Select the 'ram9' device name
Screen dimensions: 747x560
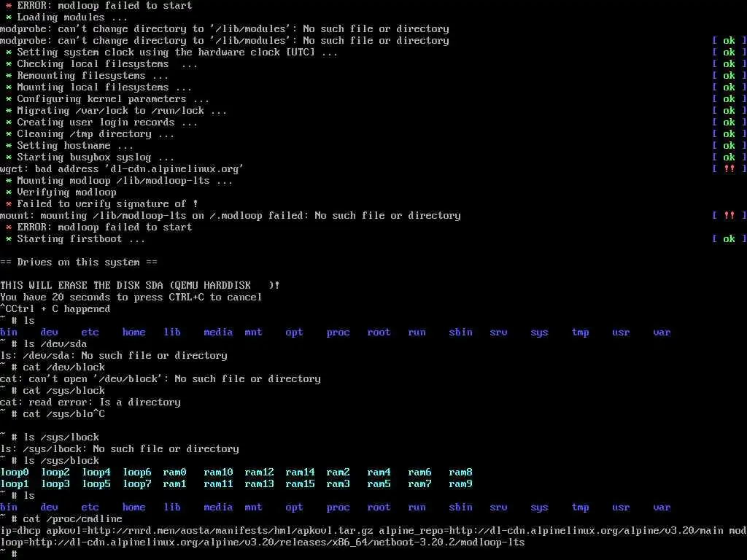coord(461,484)
